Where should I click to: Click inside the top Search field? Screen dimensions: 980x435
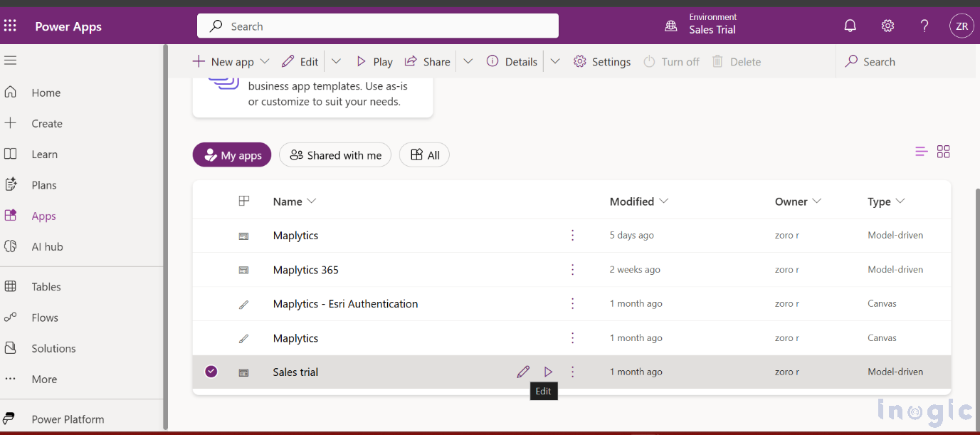coord(377,26)
